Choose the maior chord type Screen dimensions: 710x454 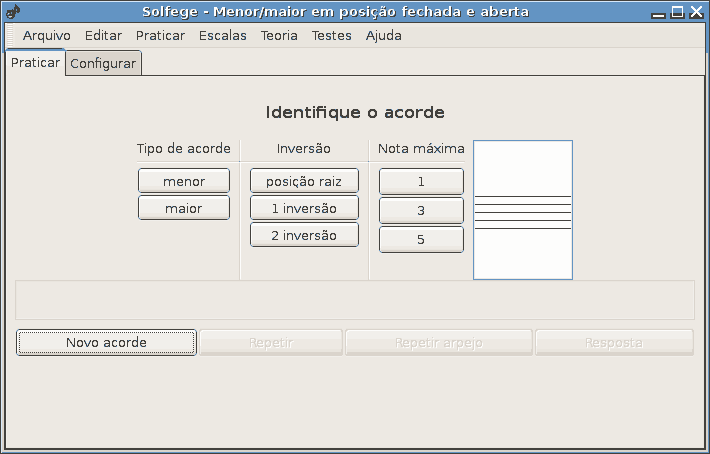click(184, 208)
